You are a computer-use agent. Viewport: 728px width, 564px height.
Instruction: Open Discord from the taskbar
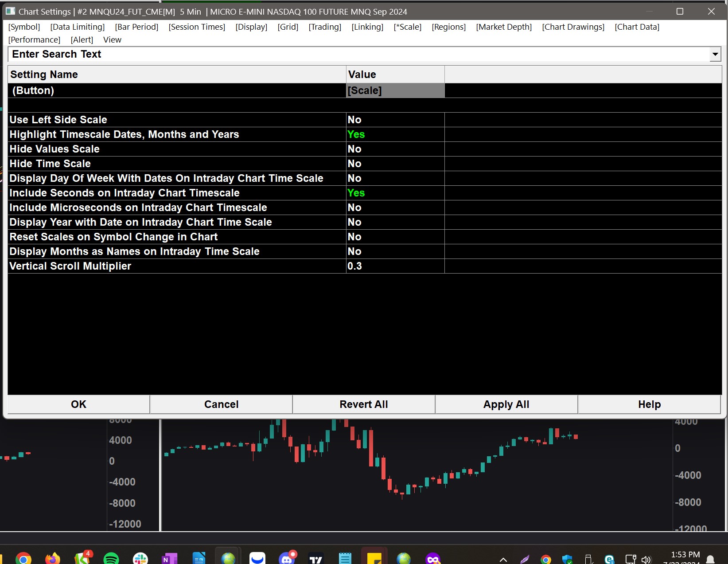287,557
